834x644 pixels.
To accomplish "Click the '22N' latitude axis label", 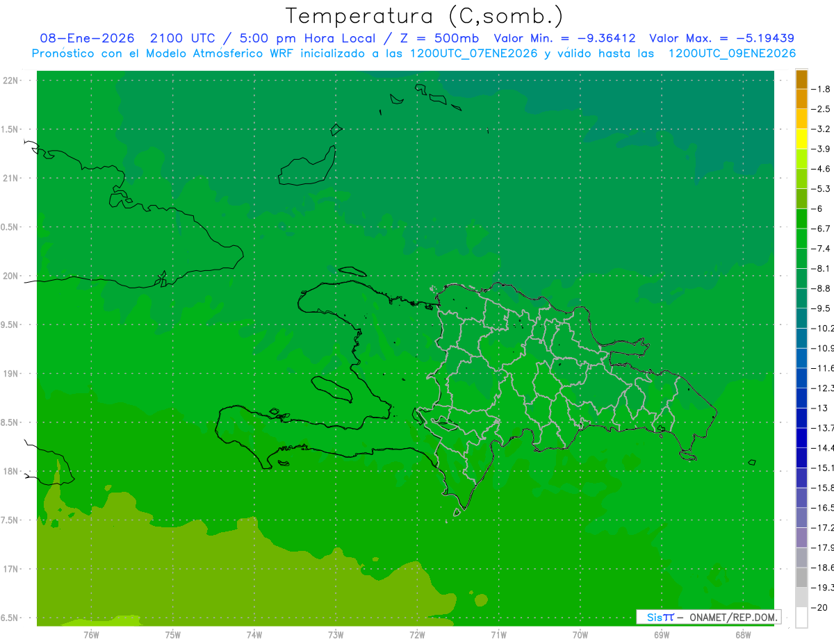I will tap(10, 81).
